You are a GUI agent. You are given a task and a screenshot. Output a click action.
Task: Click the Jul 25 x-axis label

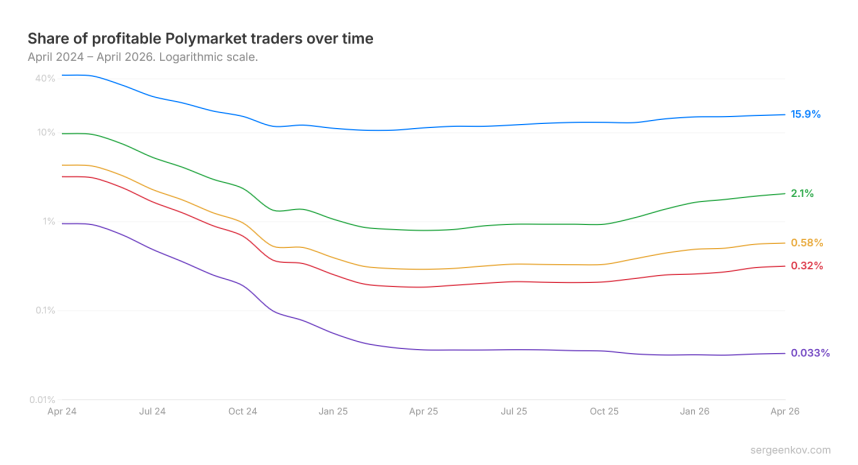pos(514,411)
